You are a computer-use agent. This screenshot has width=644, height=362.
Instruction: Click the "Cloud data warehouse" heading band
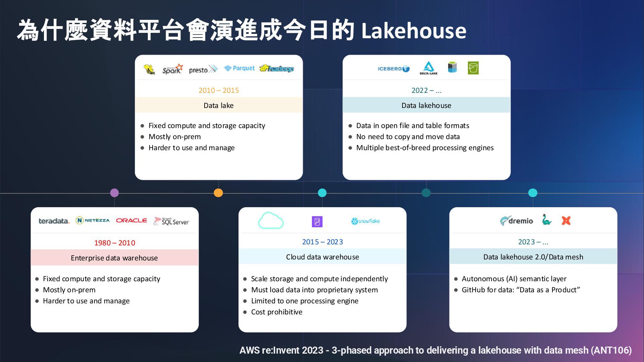click(322, 257)
